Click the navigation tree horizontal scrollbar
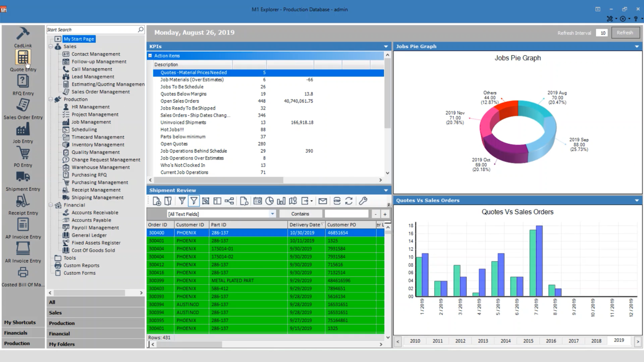Image resolution: width=644 pixels, height=362 pixels. [x=96, y=293]
